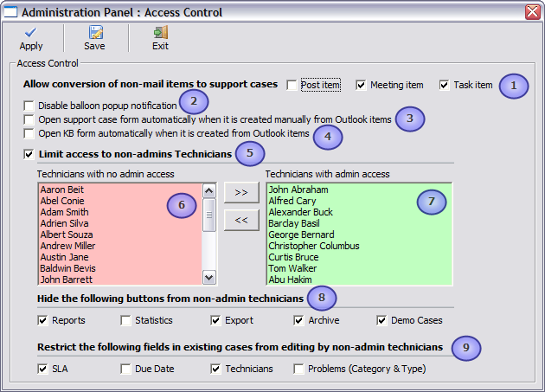
Task: Click the window icon in title bar
Action: coord(10,12)
